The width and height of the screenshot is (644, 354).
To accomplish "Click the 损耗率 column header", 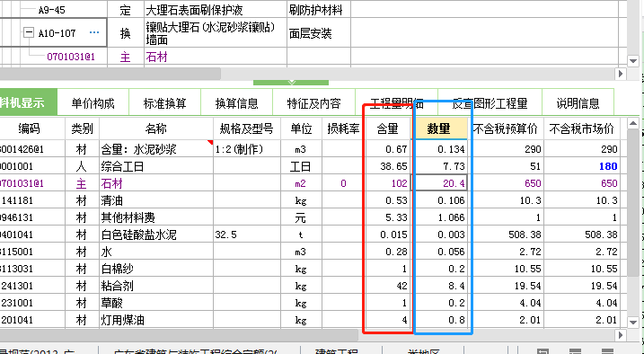I will tap(343, 129).
